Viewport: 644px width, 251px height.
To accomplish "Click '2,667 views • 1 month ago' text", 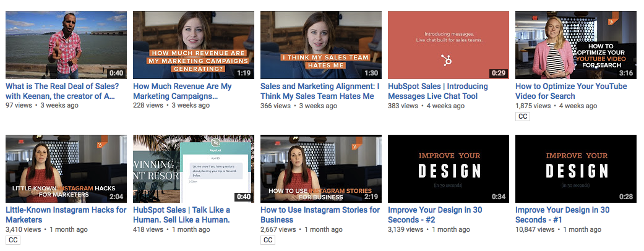I will click(301, 229).
